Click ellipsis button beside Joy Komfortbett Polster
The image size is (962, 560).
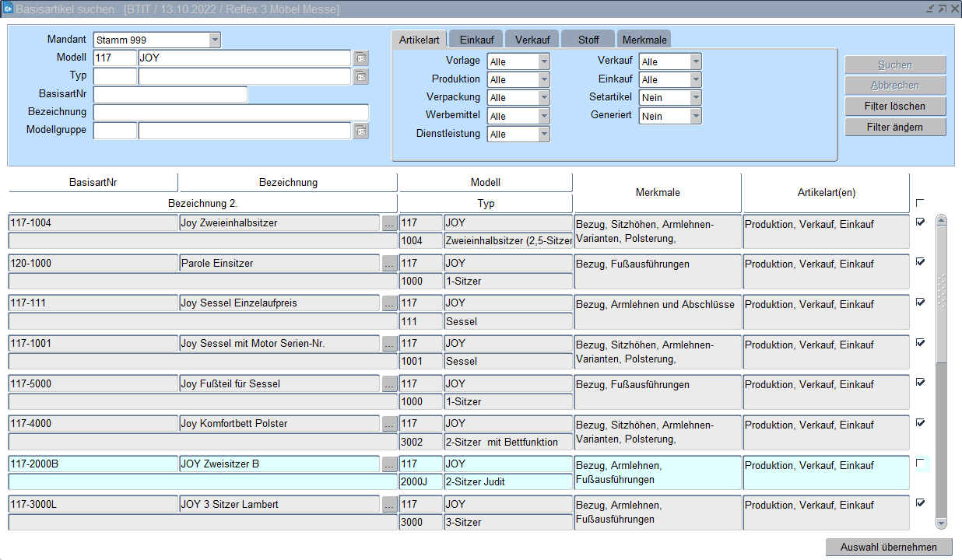(x=389, y=424)
